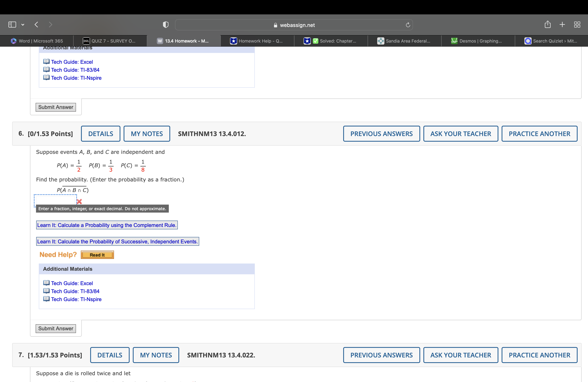Show the tab overview grid icon

click(577, 24)
